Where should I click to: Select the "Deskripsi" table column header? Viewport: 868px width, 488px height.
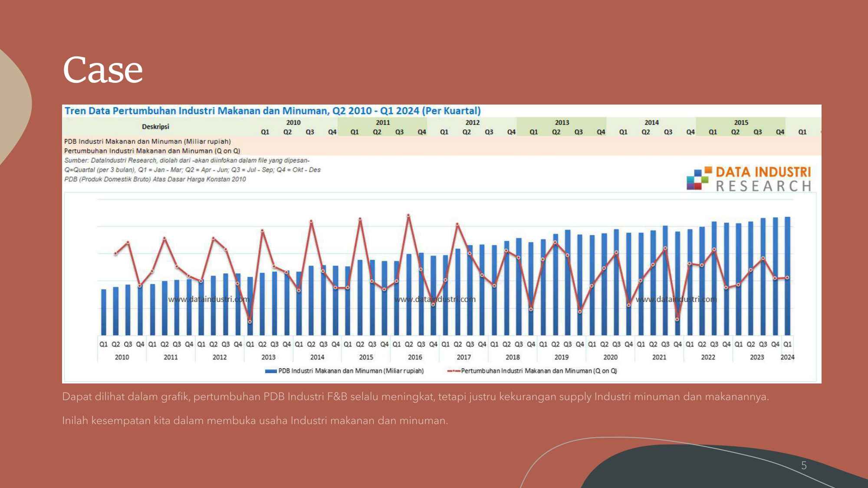(155, 127)
